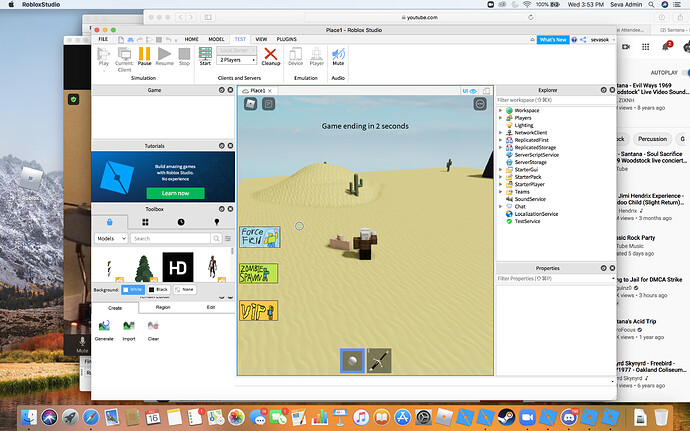Open Toolbox filter options icon
This screenshot has width=690, height=431.
pyautogui.click(x=228, y=238)
